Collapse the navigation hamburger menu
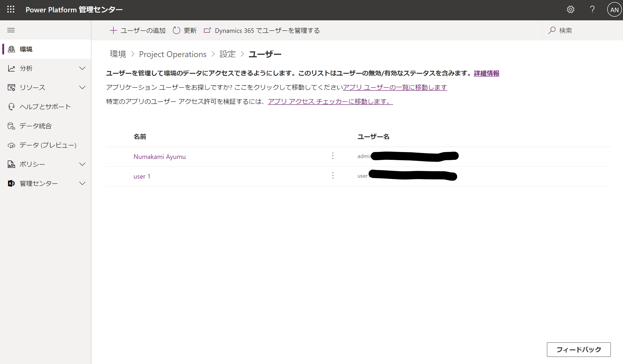The image size is (623, 364). tap(11, 30)
